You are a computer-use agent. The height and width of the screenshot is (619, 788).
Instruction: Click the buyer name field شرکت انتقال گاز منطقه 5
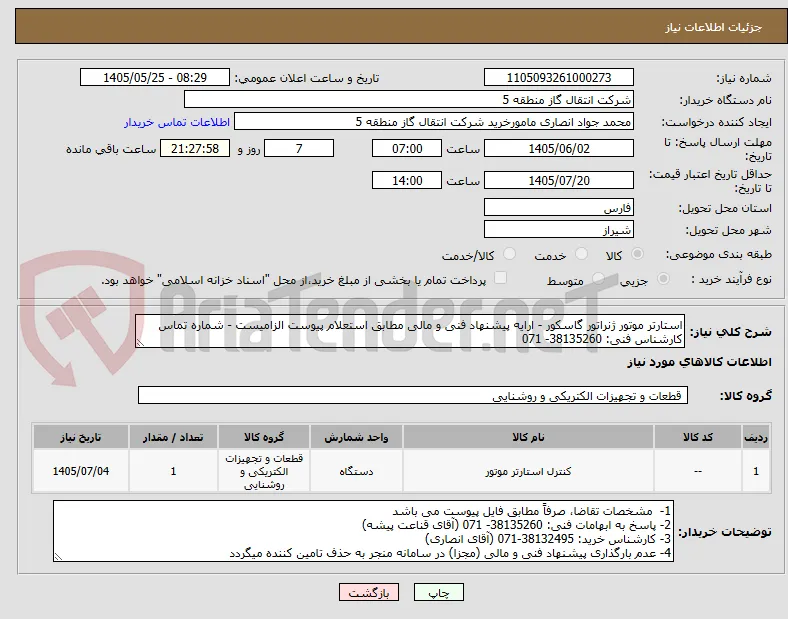coord(409,99)
